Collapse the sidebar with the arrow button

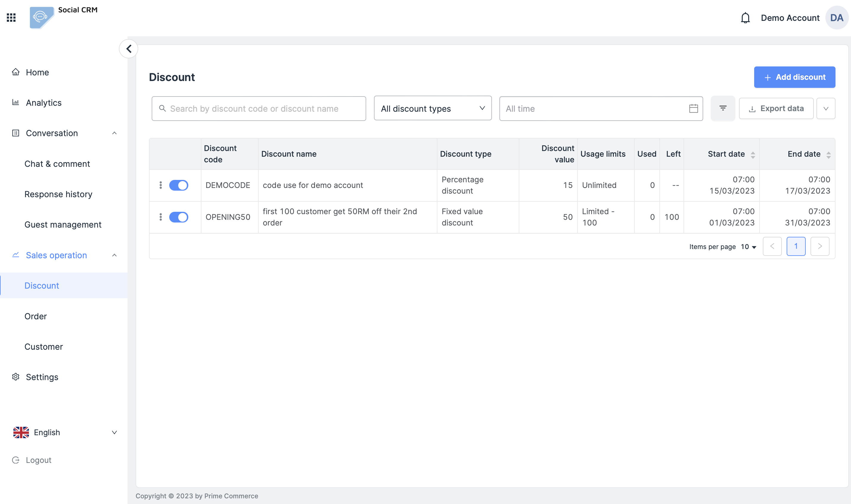(129, 49)
